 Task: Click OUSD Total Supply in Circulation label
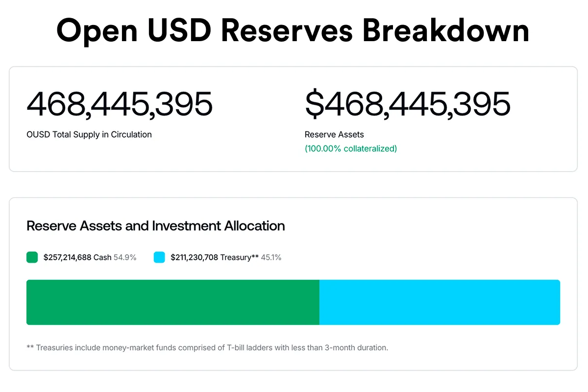(89, 134)
